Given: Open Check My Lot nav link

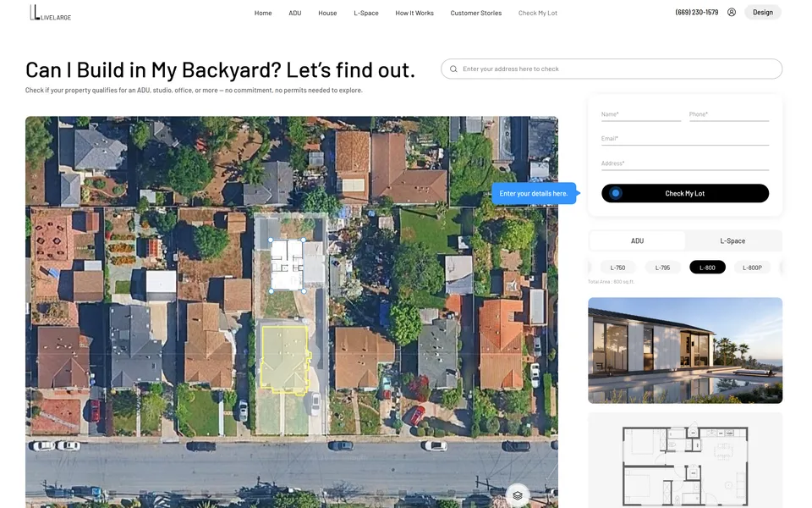Looking at the screenshot, I should 538,13.
